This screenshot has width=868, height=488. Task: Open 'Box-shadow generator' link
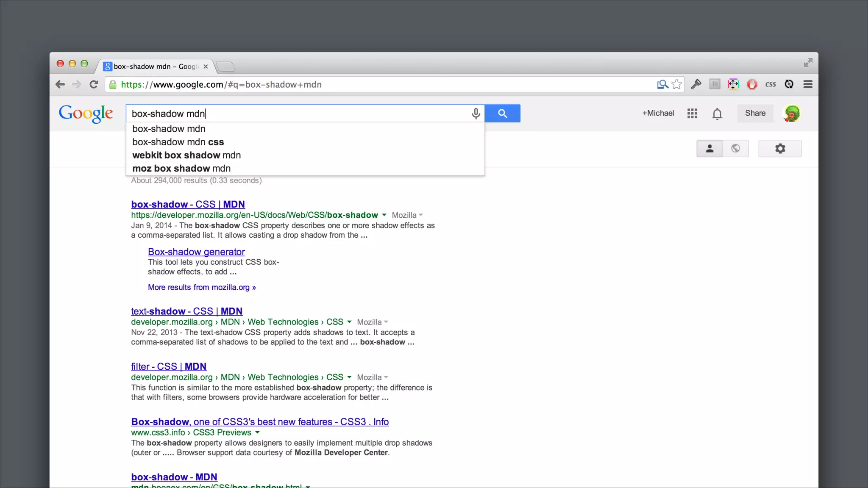click(196, 252)
